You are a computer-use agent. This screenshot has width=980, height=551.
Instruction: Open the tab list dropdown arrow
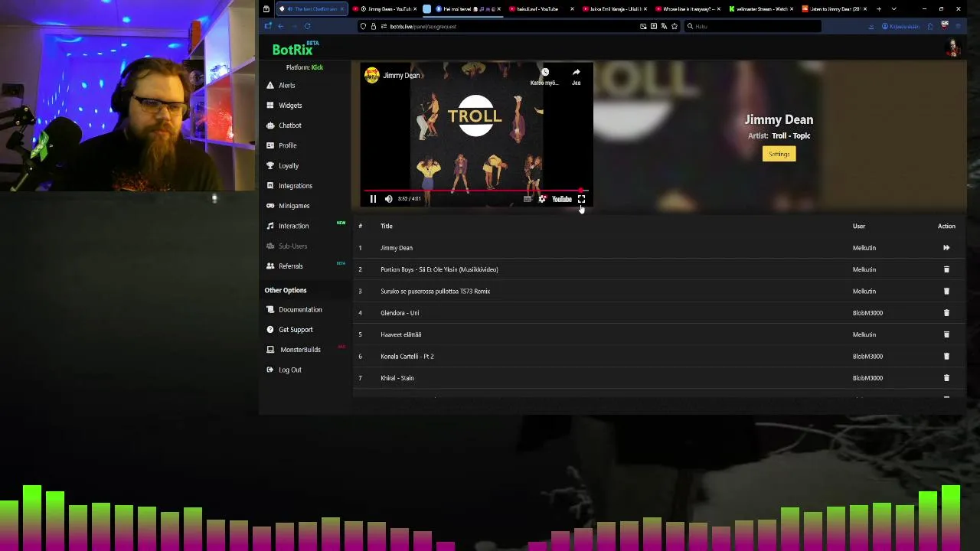click(x=893, y=9)
